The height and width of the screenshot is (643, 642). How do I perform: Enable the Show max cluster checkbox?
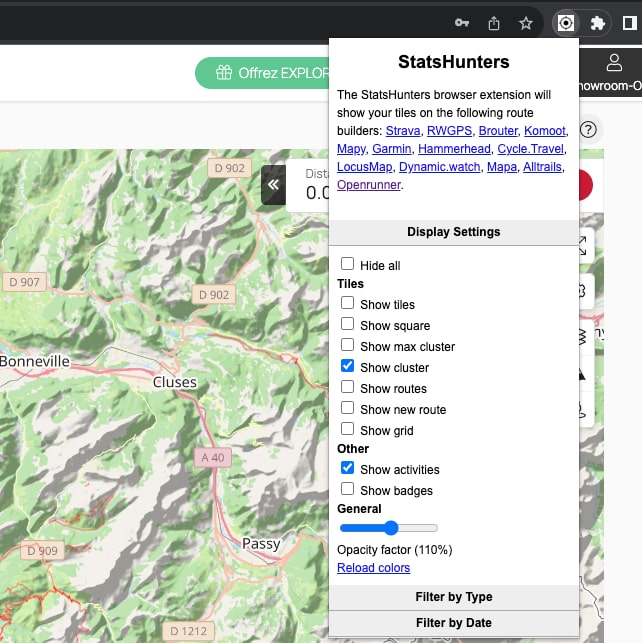[347, 344]
